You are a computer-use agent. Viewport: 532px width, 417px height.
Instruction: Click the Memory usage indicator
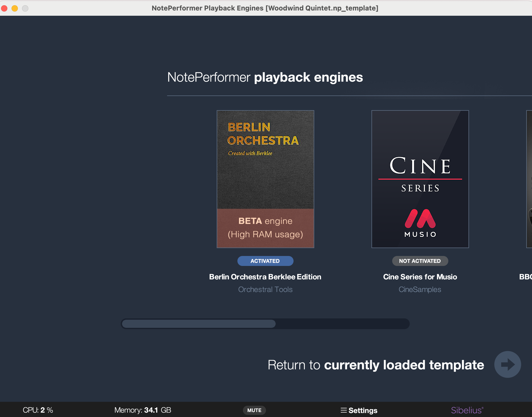coord(143,410)
